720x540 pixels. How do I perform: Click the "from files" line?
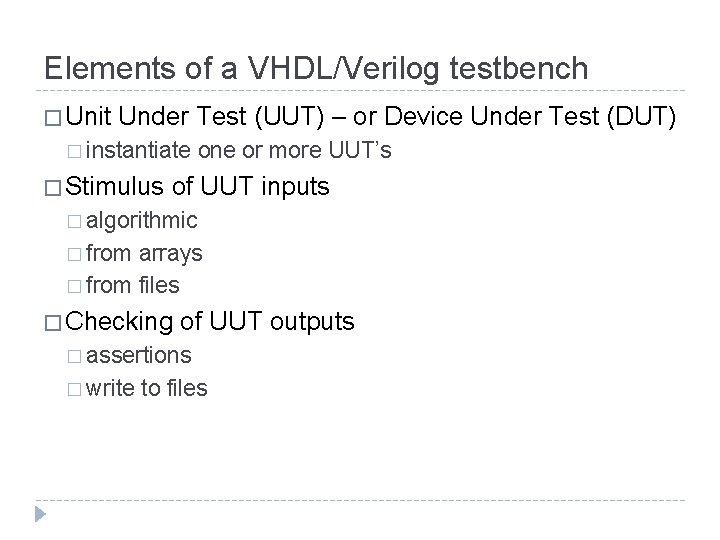133,285
